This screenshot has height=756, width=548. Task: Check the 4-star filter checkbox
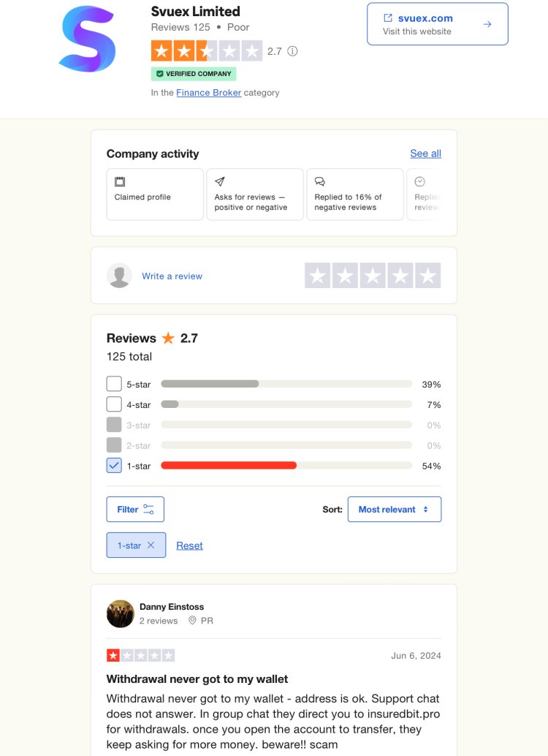(114, 404)
